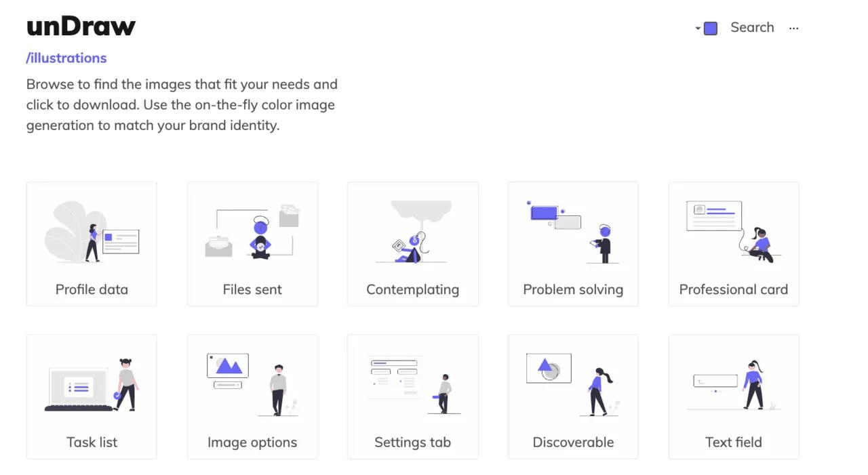Viewport: 868px width, 475px height.
Task: Select the Contemplating illustration image
Action: [412, 232]
